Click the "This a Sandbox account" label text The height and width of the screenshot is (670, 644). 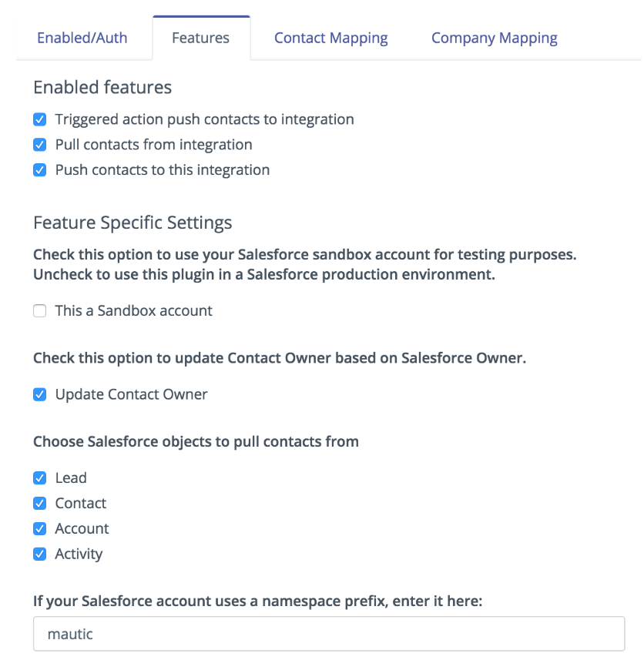(133, 311)
